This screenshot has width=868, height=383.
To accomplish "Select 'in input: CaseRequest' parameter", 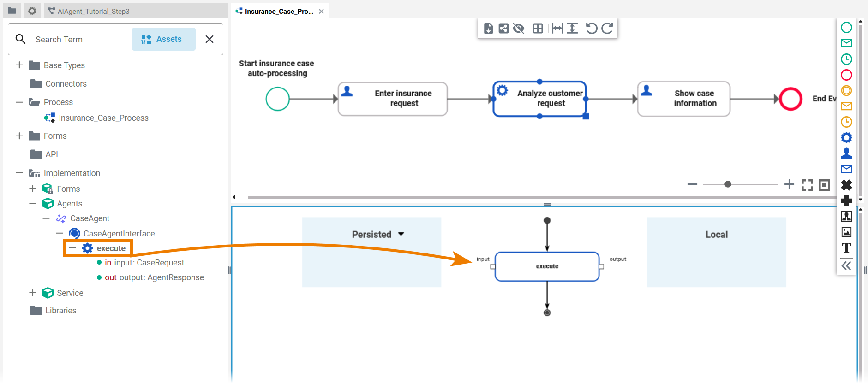I will tap(140, 263).
